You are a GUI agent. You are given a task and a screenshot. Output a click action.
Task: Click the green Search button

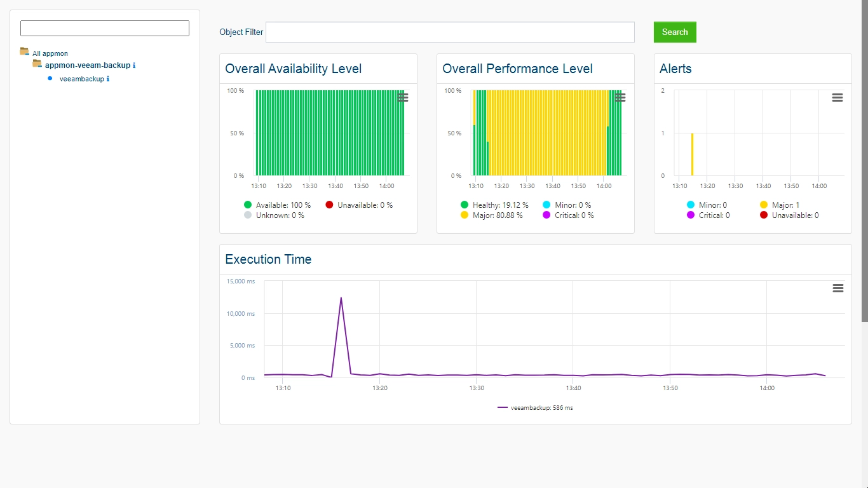click(x=675, y=32)
